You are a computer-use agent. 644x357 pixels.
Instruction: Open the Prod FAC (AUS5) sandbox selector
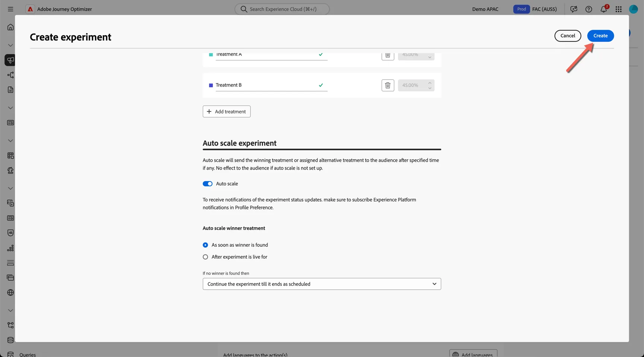pos(535,9)
